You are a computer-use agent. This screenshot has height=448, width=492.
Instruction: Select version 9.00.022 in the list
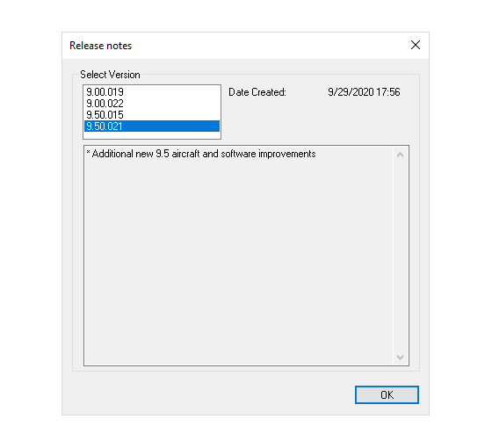152,104
